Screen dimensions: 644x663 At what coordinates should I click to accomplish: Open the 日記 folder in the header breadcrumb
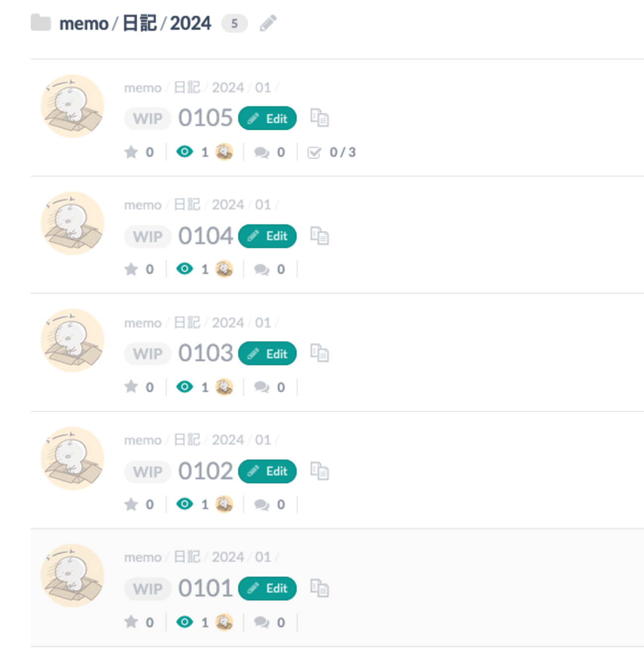[x=140, y=23]
